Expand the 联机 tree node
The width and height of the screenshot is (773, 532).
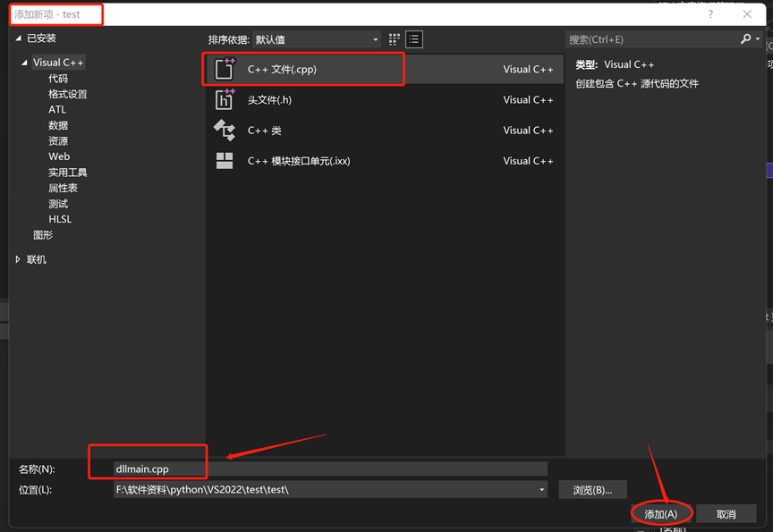(18, 259)
